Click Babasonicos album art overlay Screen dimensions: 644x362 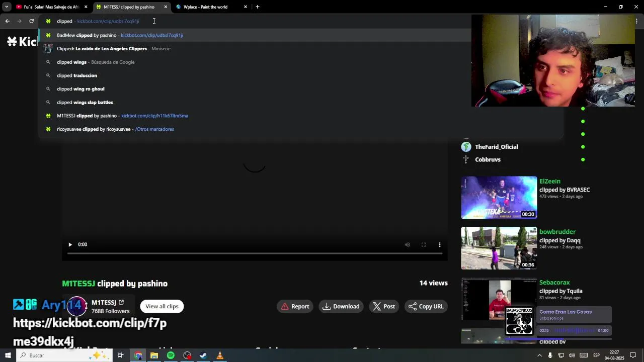519,321
